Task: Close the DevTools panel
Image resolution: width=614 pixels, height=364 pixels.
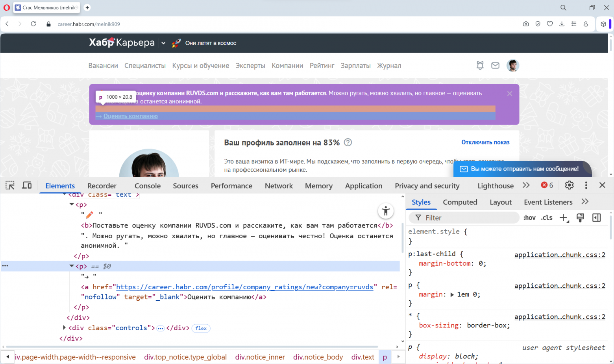Action: (602, 185)
